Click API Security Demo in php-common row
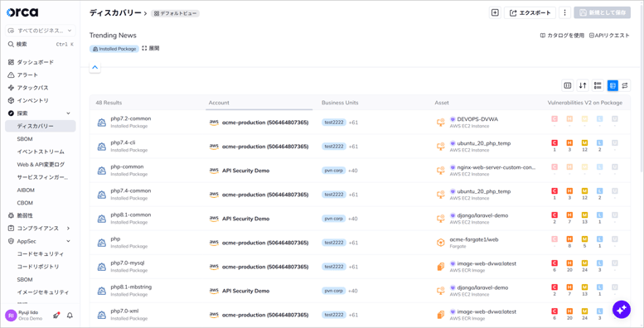This screenshot has width=644, height=328. pos(245,171)
